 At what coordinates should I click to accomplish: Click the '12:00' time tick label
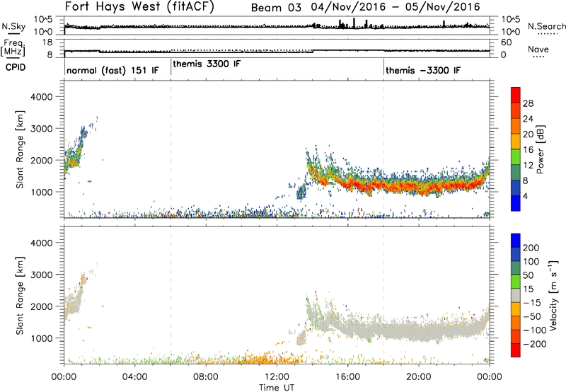tap(277, 377)
